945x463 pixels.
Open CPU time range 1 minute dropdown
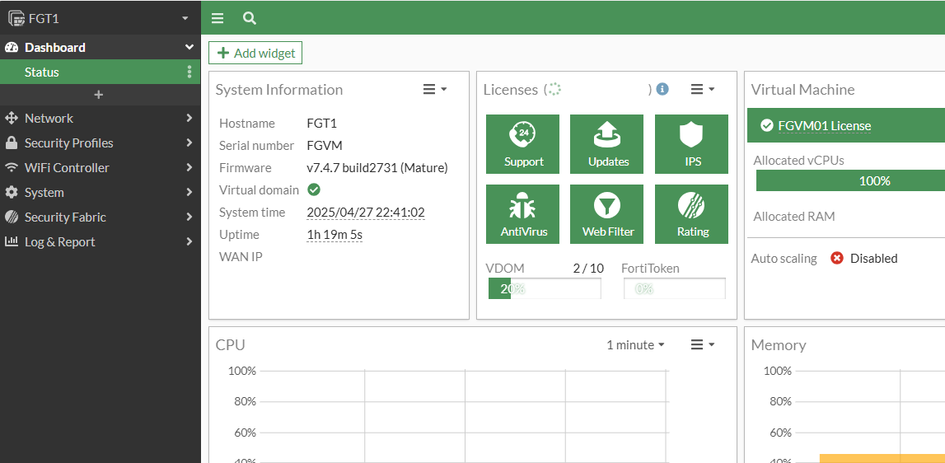click(635, 345)
